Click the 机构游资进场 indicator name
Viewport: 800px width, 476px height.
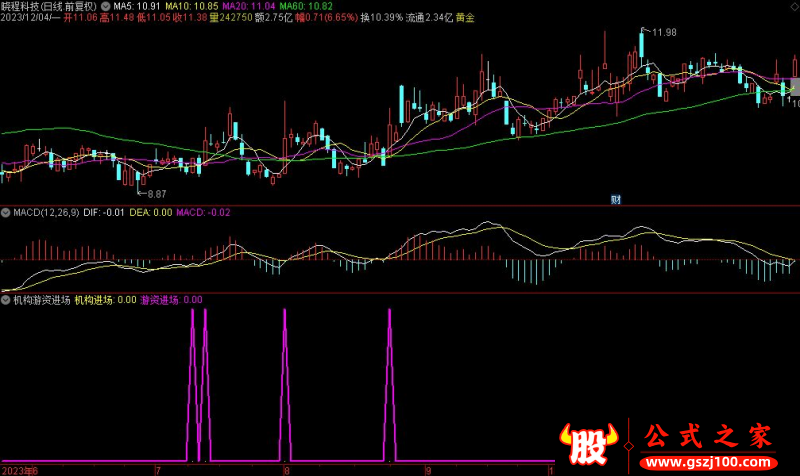tap(42, 300)
